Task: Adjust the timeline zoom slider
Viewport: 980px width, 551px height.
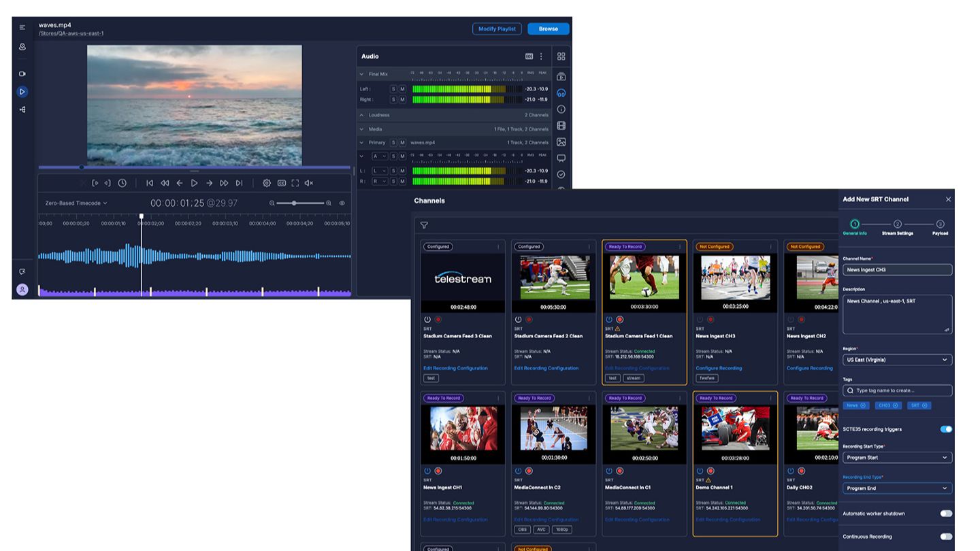Action: pos(300,203)
